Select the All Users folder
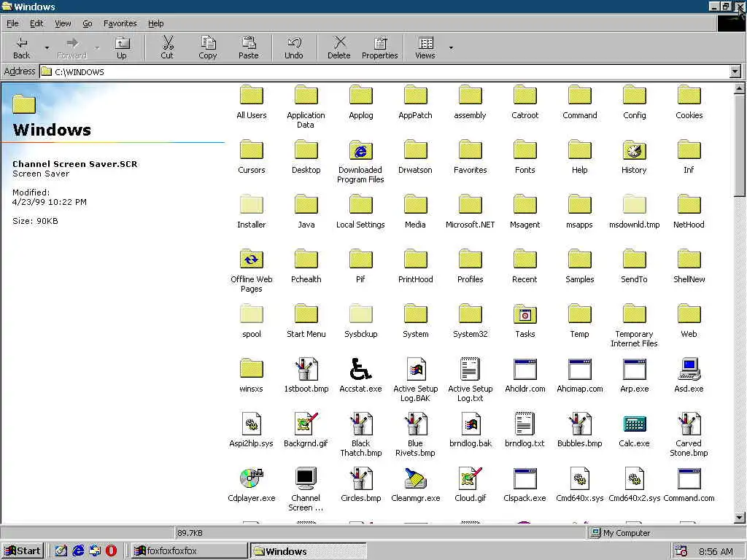 [x=252, y=101]
